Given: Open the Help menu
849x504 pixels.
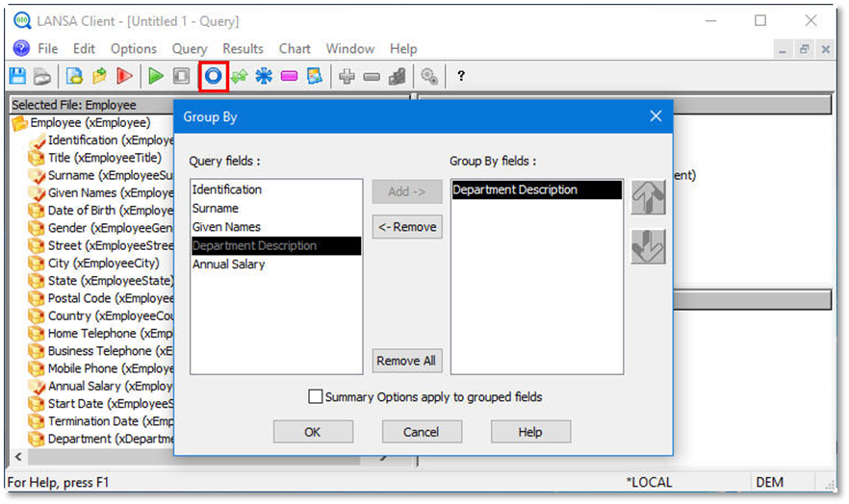Looking at the screenshot, I should coord(403,49).
